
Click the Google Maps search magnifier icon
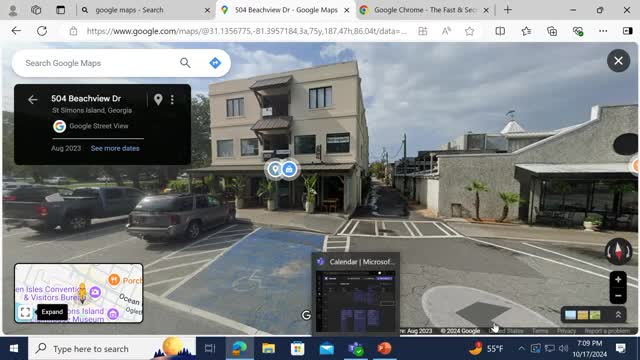pos(185,63)
